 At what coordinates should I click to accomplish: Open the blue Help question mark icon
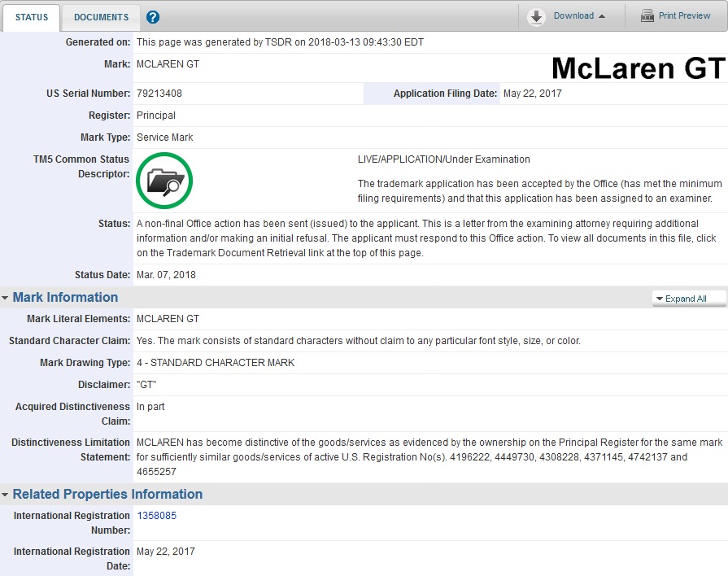pos(152,16)
